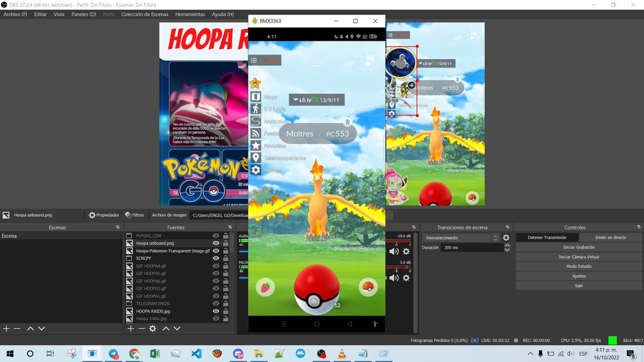
Task: Click the Duración 300 ms field
Action: pyautogui.click(x=471, y=248)
